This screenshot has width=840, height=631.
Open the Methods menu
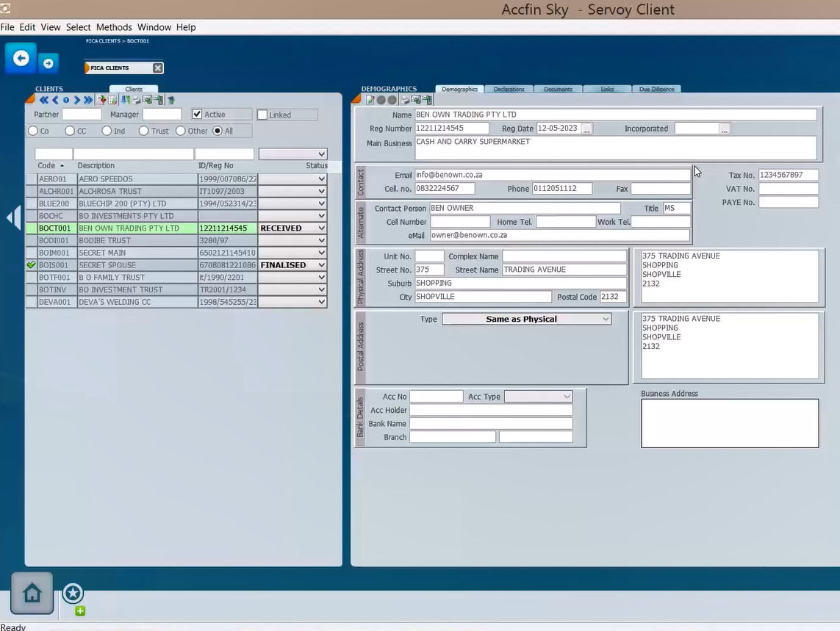tap(114, 27)
